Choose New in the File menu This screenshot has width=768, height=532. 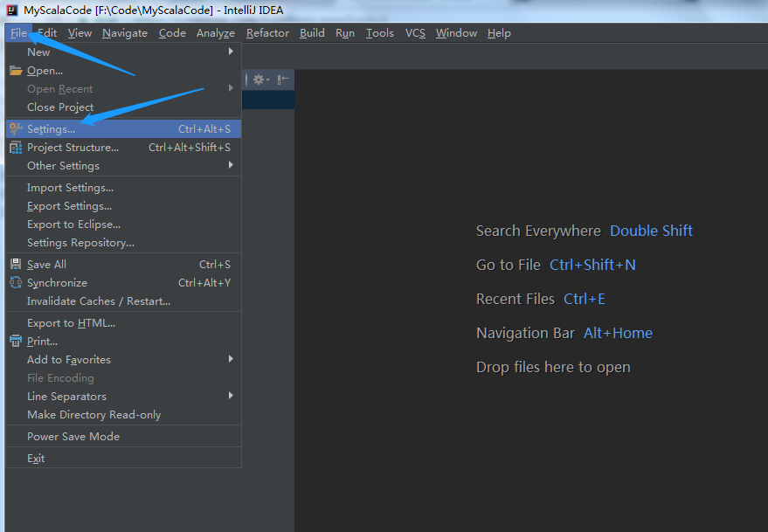pos(123,52)
